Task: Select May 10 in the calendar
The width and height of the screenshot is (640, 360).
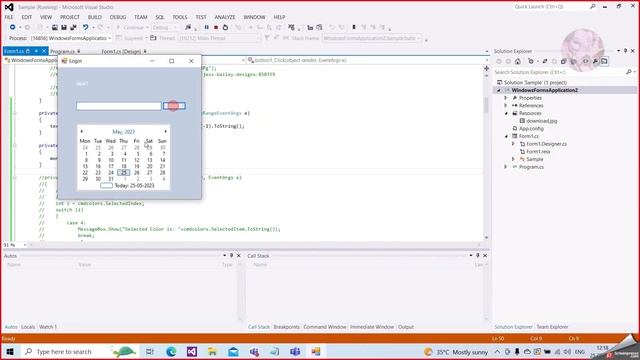Action: point(111,160)
